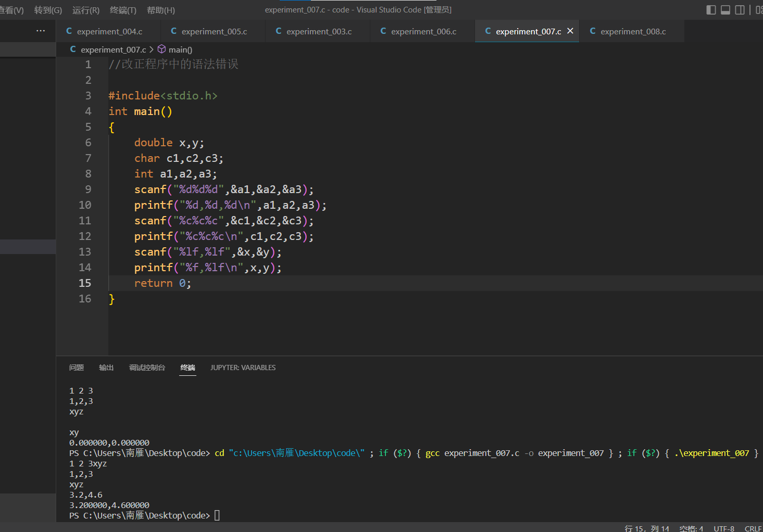Viewport: 763px width, 532px height.
Task: Expand the breadcrumb chevron after experiment_007.c
Action: point(152,49)
